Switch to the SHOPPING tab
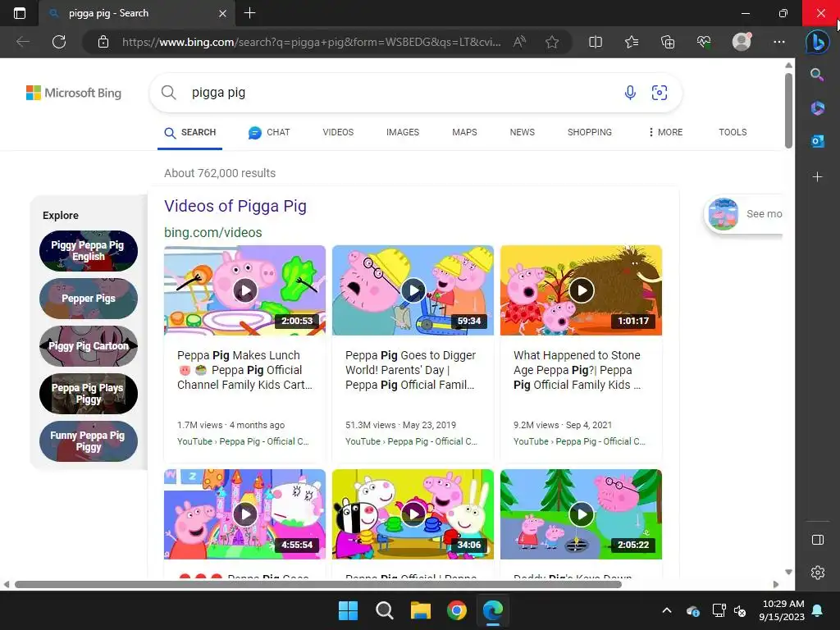Image resolution: width=840 pixels, height=630 pixels. click(589, 132)
